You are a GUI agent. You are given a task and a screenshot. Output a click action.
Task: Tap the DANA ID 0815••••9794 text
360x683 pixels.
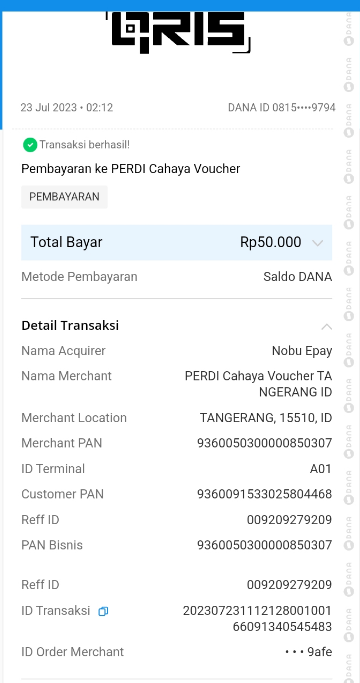[282, 108]
